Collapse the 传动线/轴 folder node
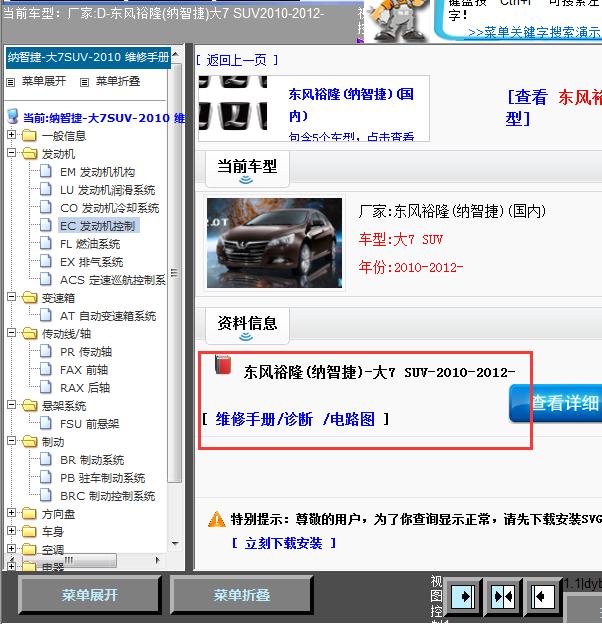602x624 pixels. pos(12,333)
